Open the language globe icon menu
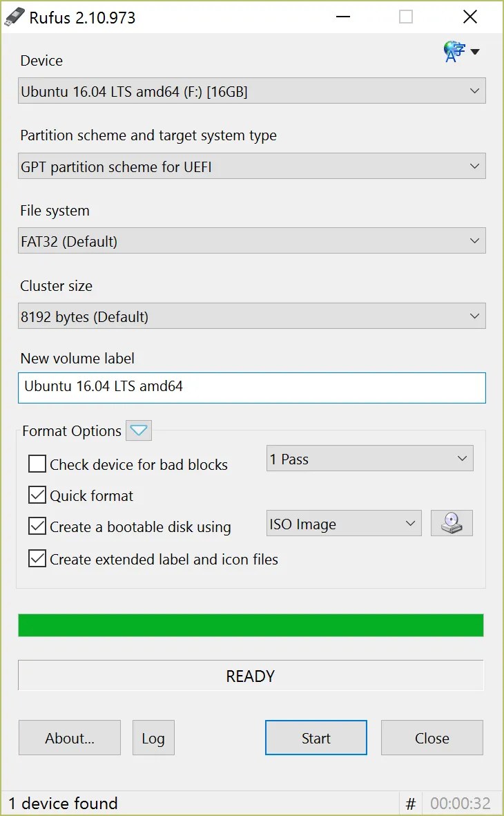This screenshot has height=816, width=504. click(x=454, y=52)
